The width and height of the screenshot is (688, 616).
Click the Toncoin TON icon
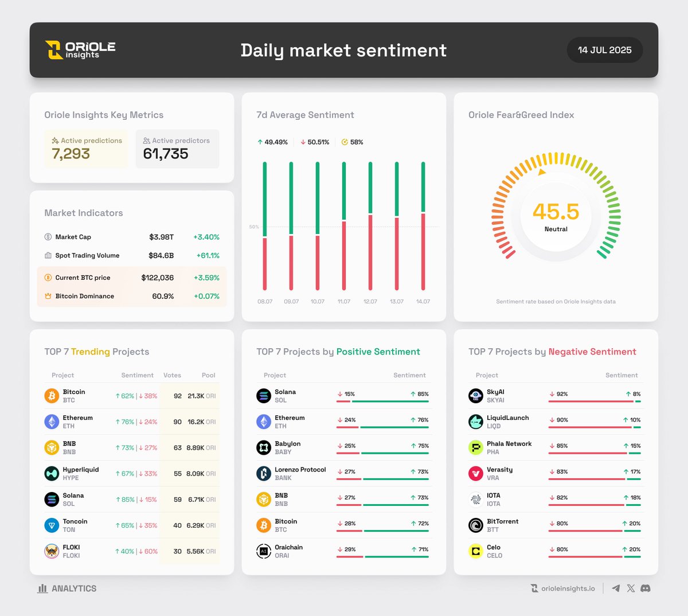pyautogui.click(x=52, y=525)
